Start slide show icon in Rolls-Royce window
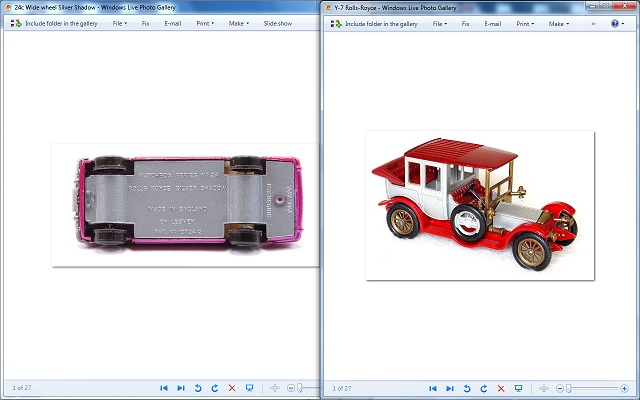This screenshot has width=640, height=400. pyautogui.click(x=518, y=387)
